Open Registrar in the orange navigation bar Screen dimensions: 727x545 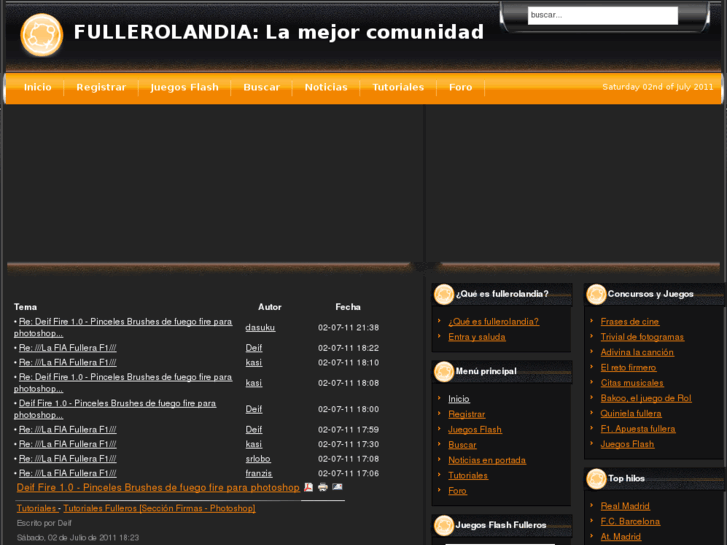(101, 87)
